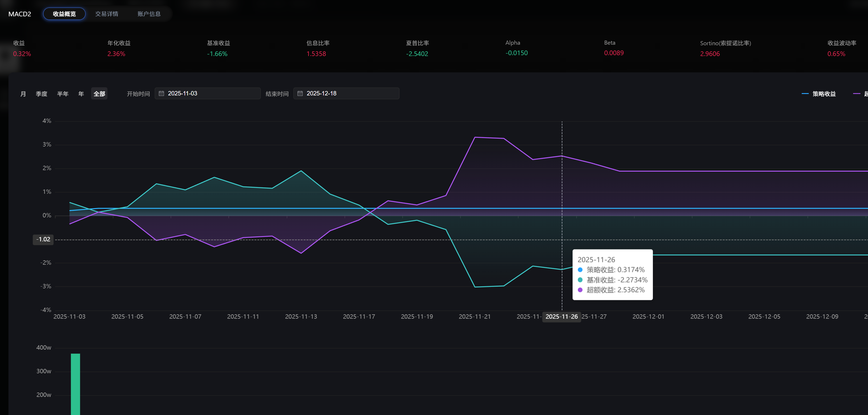
Task: Click the green volume bar in lower chart
Action: (x=76, y=384)
